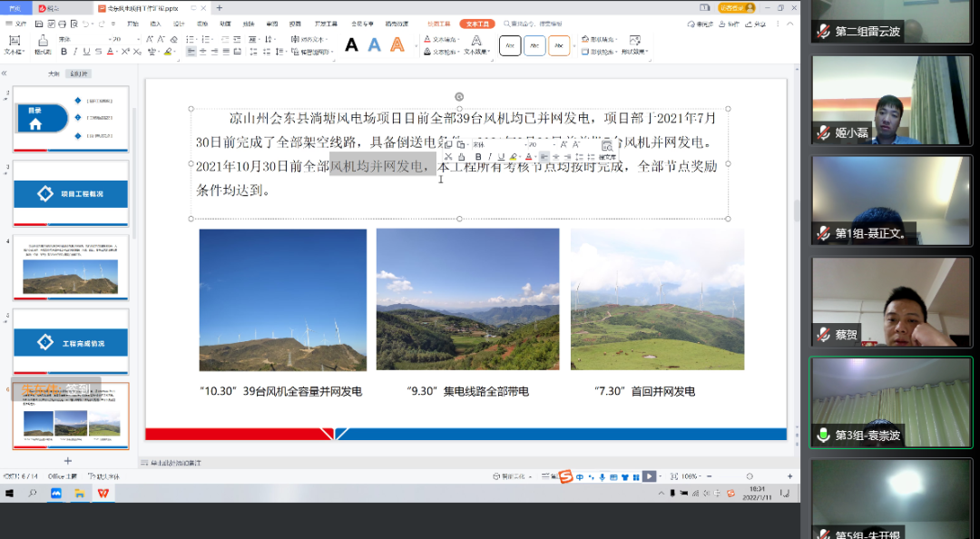This screenshot has width=980, height=539.
Task: Apply the blue A WordArt preset
Action: pos(375,45)
